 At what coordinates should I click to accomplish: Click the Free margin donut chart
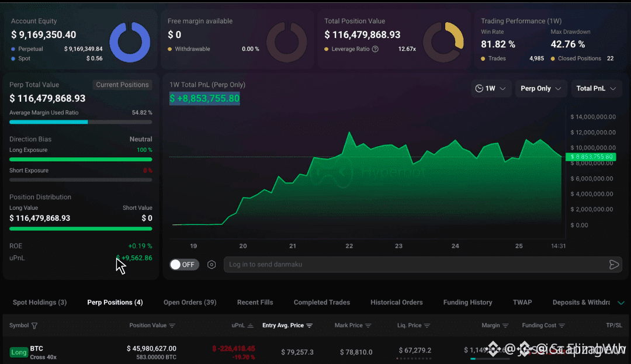(x=286, y=42)
